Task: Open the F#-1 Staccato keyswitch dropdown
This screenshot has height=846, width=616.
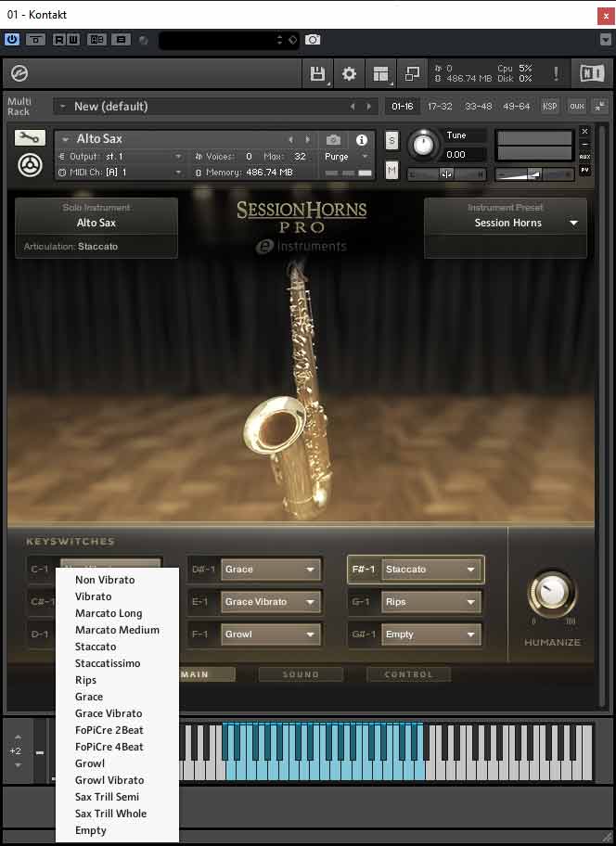Action: point(431,570)
